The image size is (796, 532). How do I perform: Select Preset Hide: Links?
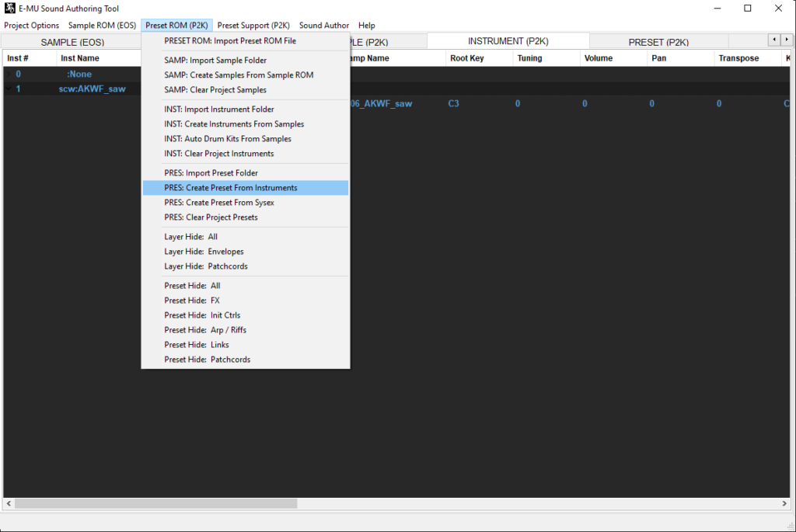246,345
